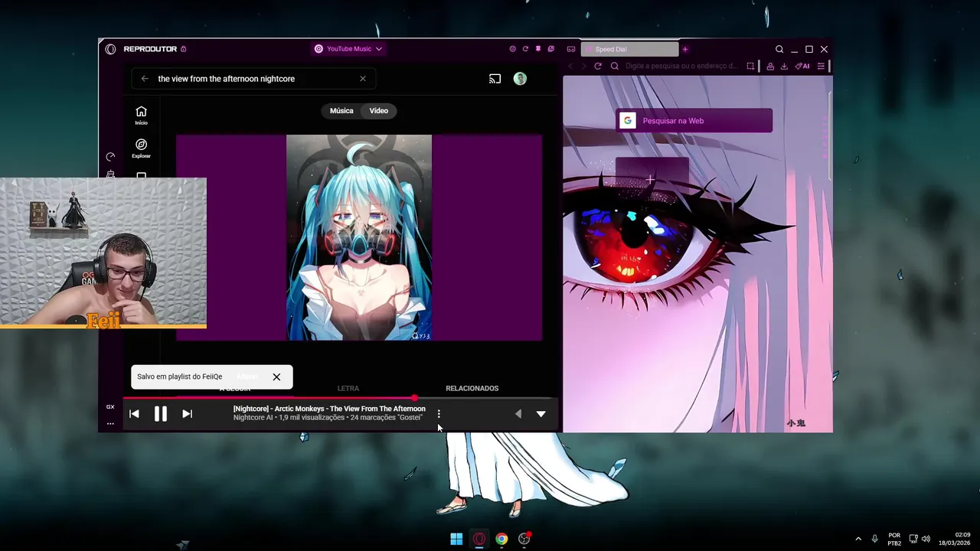
Task: Open the workspaces icon left of Speed Dial tab
Action: point(571,49)
